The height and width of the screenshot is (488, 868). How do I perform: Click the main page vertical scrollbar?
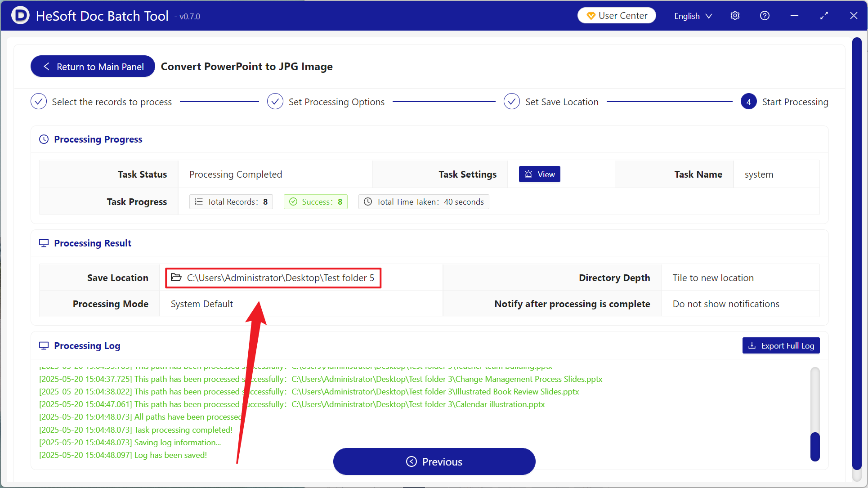[x=857, y=254]
